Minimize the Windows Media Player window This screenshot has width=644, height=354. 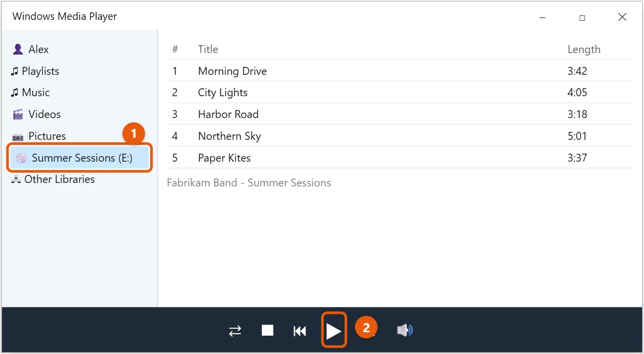tap(542, 17)
